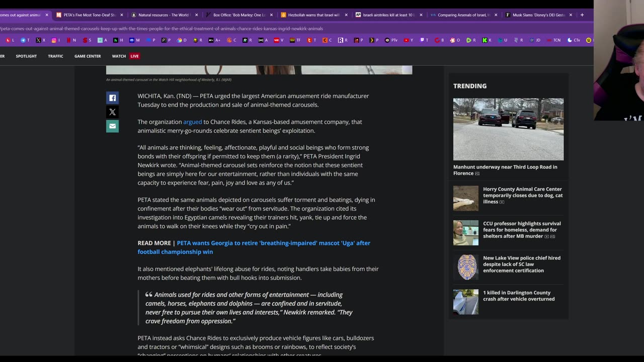Open the SPOTLIGHT menu item
The height and width of the screenshot is (362, 644).
point(26,56)
